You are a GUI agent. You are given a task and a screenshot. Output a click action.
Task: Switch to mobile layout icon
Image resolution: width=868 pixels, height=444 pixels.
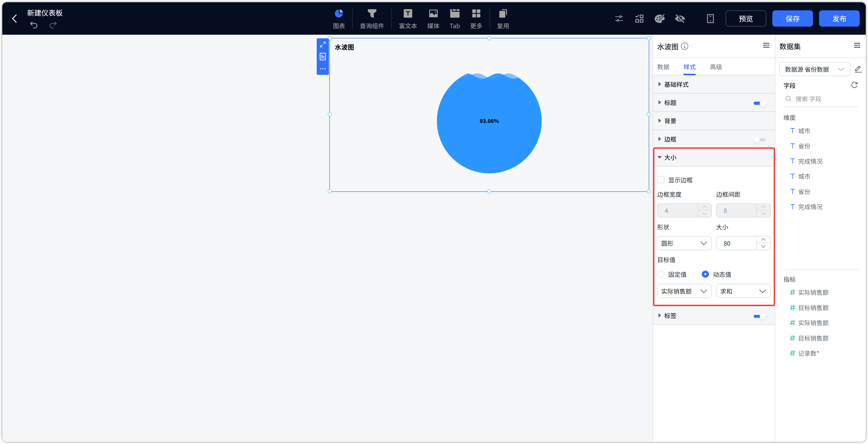click(710, 19)
